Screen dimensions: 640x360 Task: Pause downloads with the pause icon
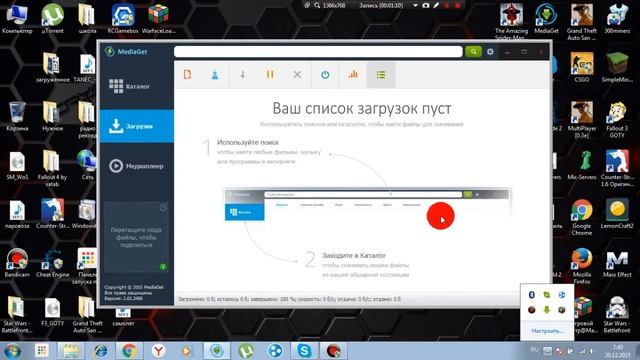point(270,75)
